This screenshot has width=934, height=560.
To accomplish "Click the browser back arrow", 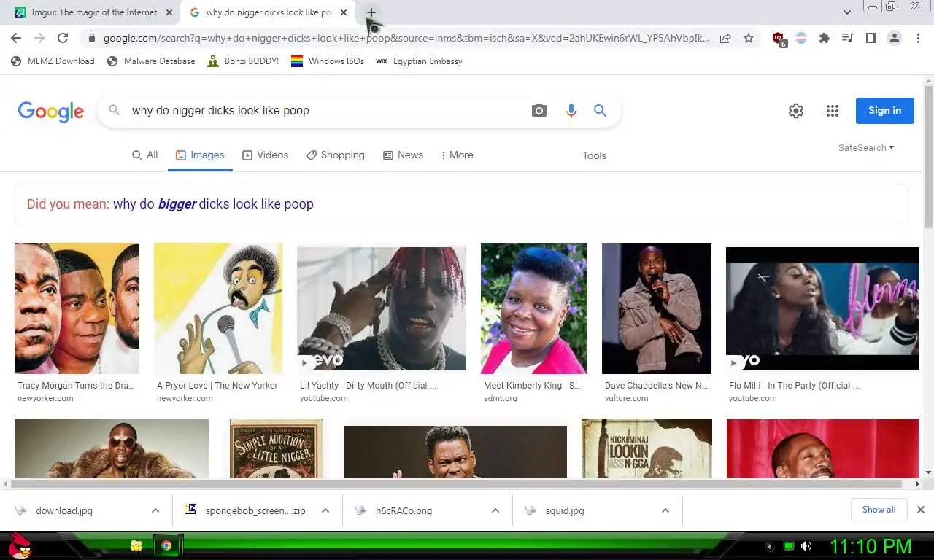I will point(16,38).
